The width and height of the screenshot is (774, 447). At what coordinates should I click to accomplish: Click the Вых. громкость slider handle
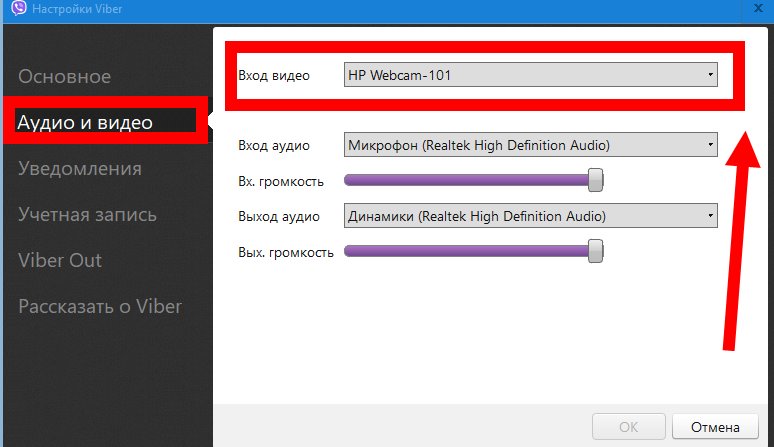pyautogui.click(x=596, y=251)
